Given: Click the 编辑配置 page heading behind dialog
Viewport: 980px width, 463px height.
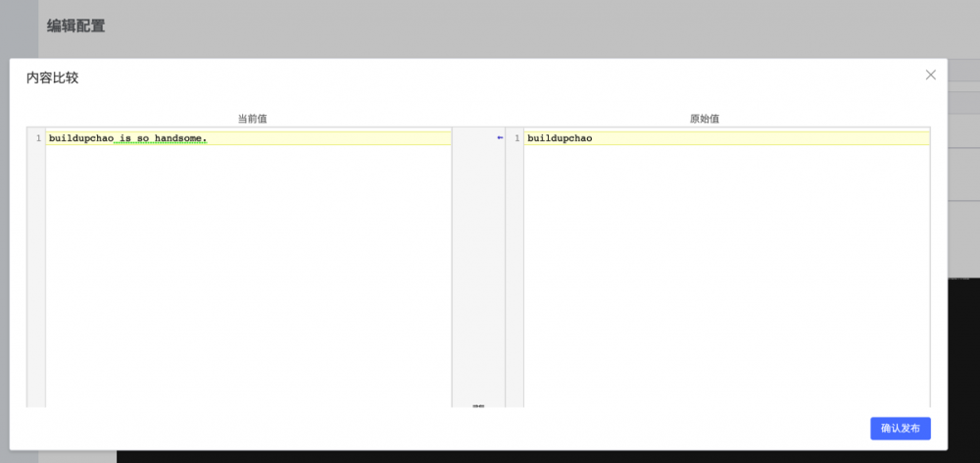Looking at the screenshot, I should tap(75, 26).
